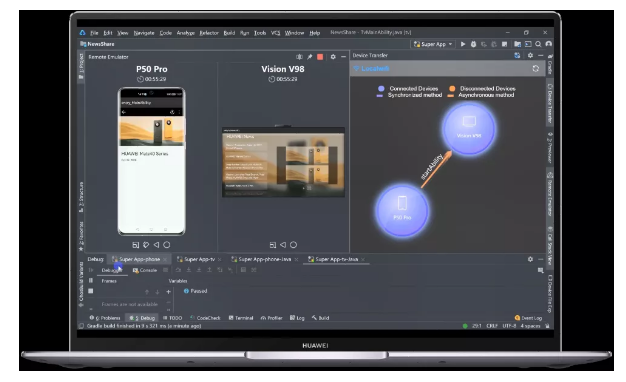The width and height of the screenshot is (626, 382).
Task: Open the Terminal tool window
Action: (241, 318)
